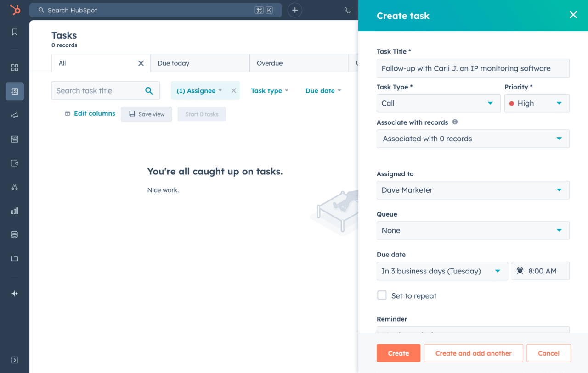Open the AI sparkle icon in sidebar

[15, 294]
